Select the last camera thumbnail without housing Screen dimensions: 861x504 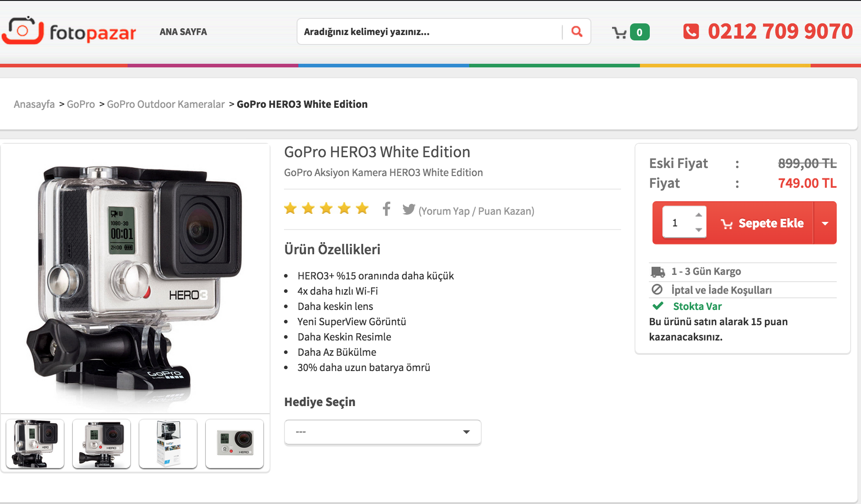click(235, 444)
